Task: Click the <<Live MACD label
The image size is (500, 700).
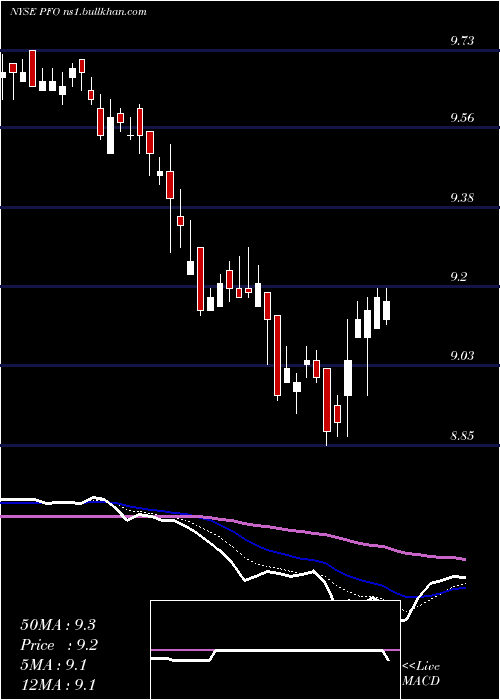Action: [421, 673]
